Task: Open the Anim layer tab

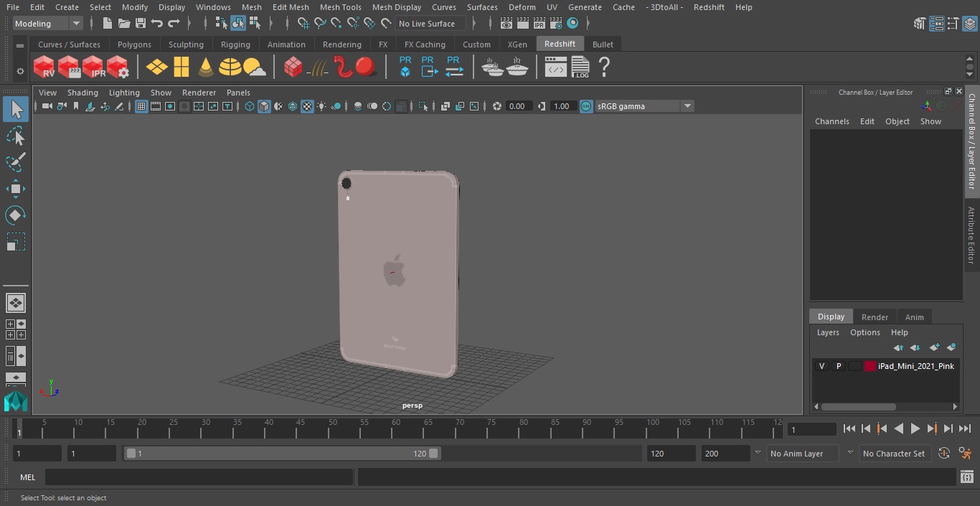Action: [x=914, y=317]
